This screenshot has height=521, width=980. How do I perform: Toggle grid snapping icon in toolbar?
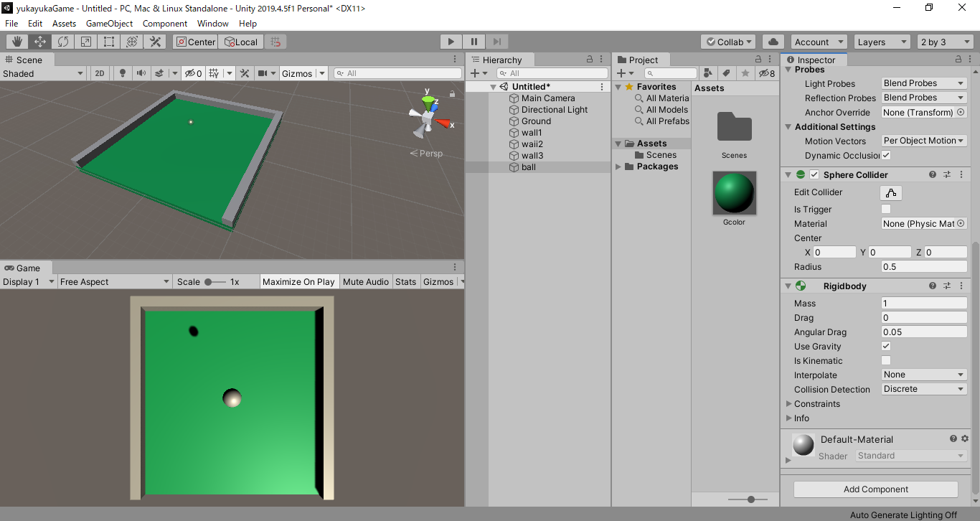click(276, 42)
